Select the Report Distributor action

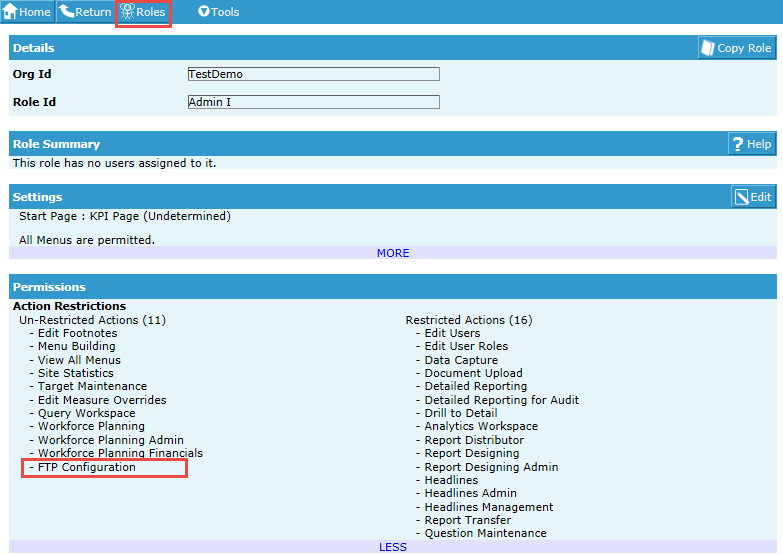click(x=474, y=440)
